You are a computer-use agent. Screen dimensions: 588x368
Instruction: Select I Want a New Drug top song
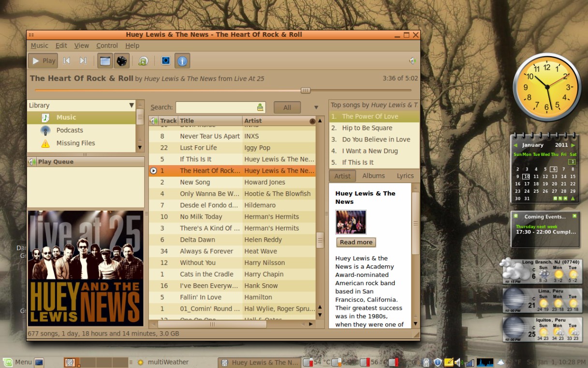pos(374,151)
